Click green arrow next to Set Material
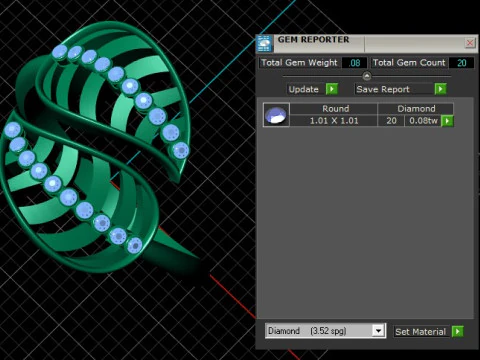This screenshot has height=360, width=480. click(458, 332)
